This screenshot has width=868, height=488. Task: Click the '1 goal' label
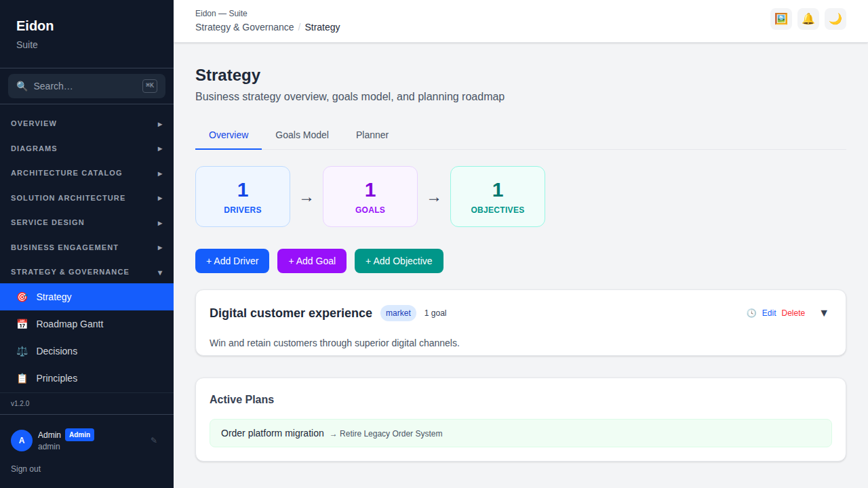pyautogui.click(x=435, y=313)
